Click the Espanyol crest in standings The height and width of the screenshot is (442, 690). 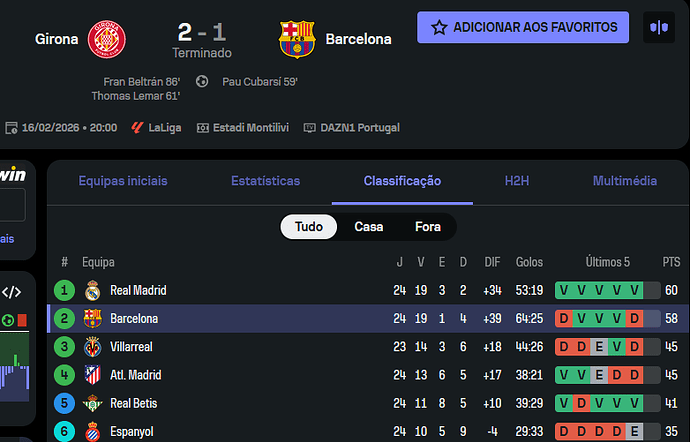(x=93, y=431)
